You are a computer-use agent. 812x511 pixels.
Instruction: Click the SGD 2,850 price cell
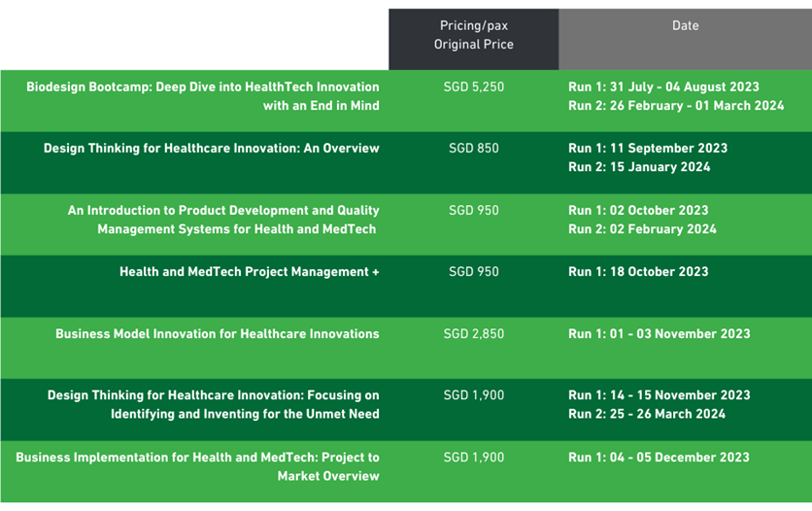473,334
